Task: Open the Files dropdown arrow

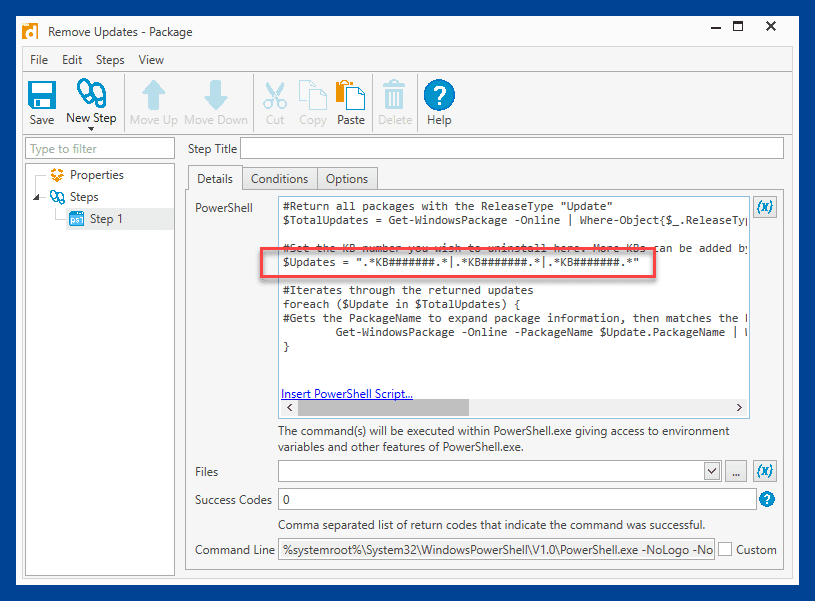Action: click(x=712, y=472)
